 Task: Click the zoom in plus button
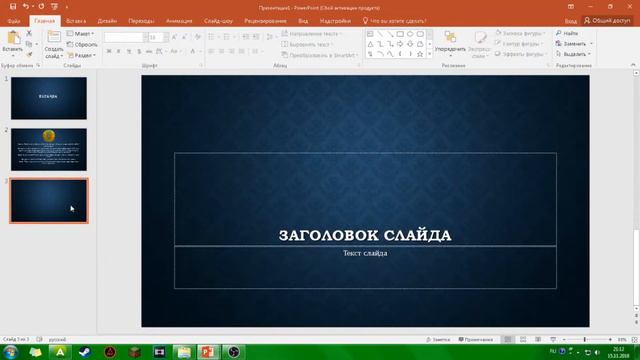pyautogui.click(x=610, y=339)
